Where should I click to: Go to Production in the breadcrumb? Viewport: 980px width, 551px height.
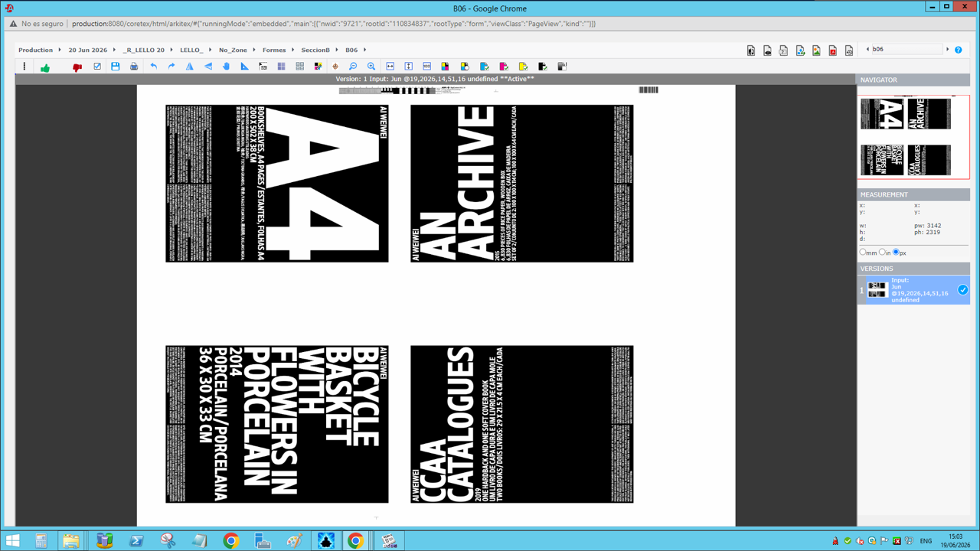tap(36, 51)
